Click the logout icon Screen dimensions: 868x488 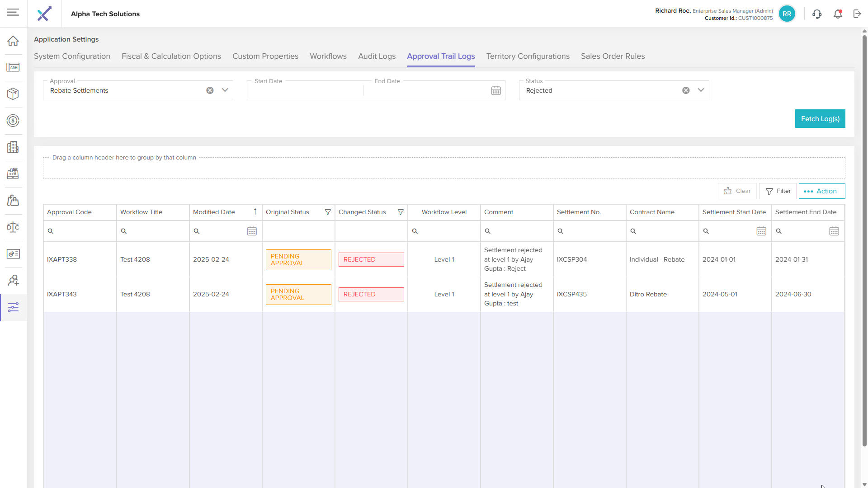(857, 14)
